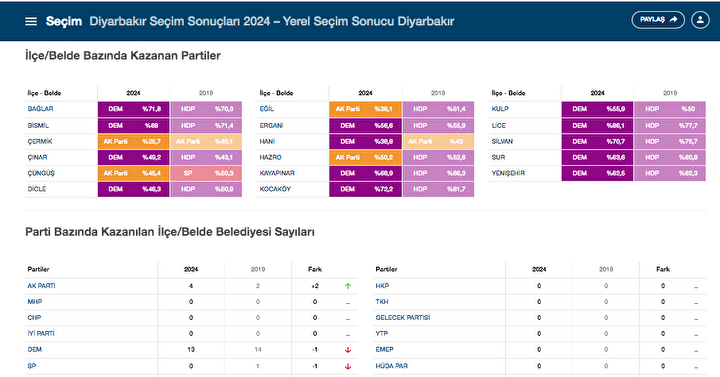Open the YENİŞEHİR district link
The height and width of the screenshot is (377, 720).
click(x=508, y=173)
